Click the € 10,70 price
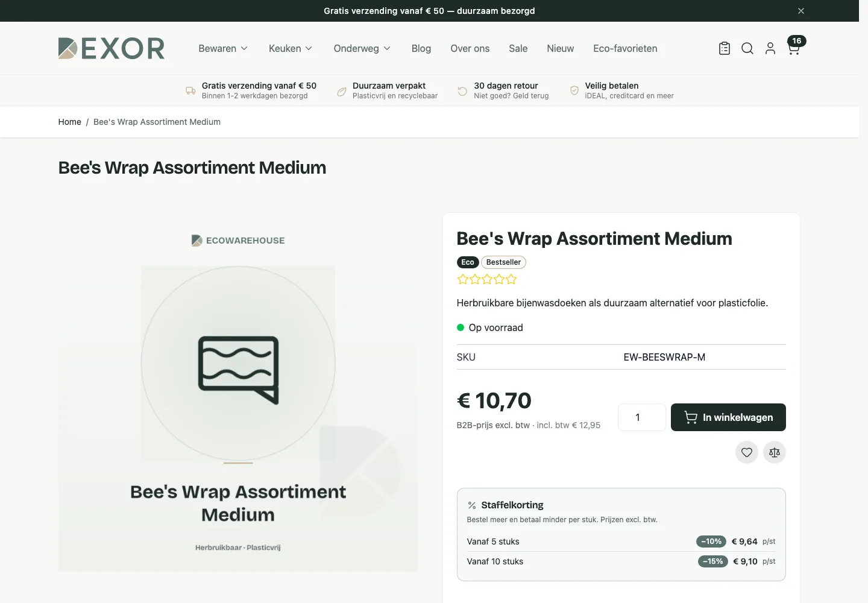The image size is (868, 603). click(x=494, y=400)
